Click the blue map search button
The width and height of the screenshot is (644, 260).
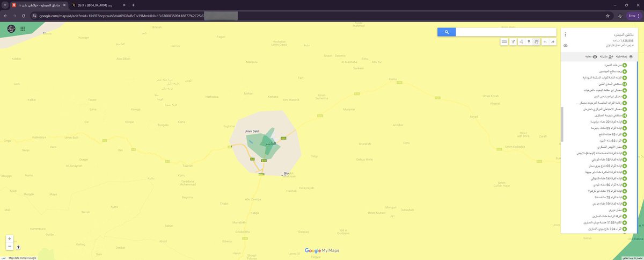pyautogui.click(x=447, y=32)
